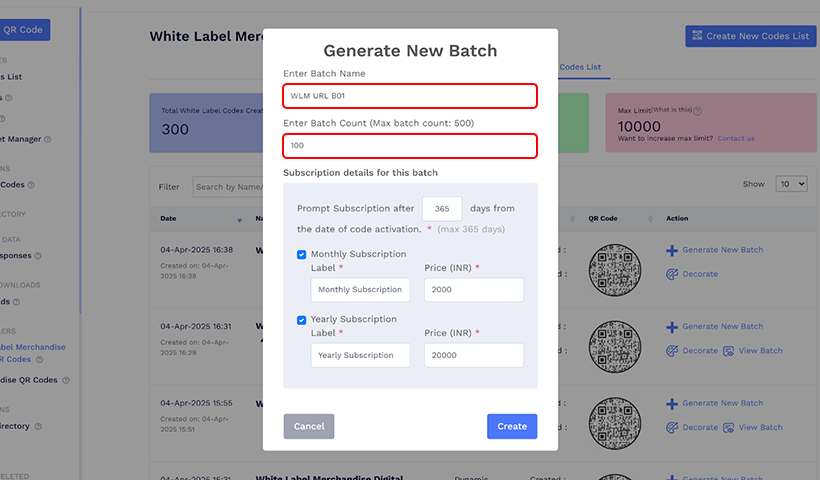
Task: Follow the Contact us link
Action: (x=735, y=138)
